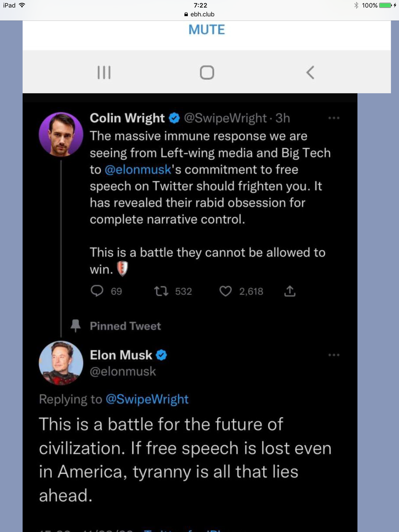Tap the battery icon in status bar
This screenshot has height=532, width=399.
385,5
